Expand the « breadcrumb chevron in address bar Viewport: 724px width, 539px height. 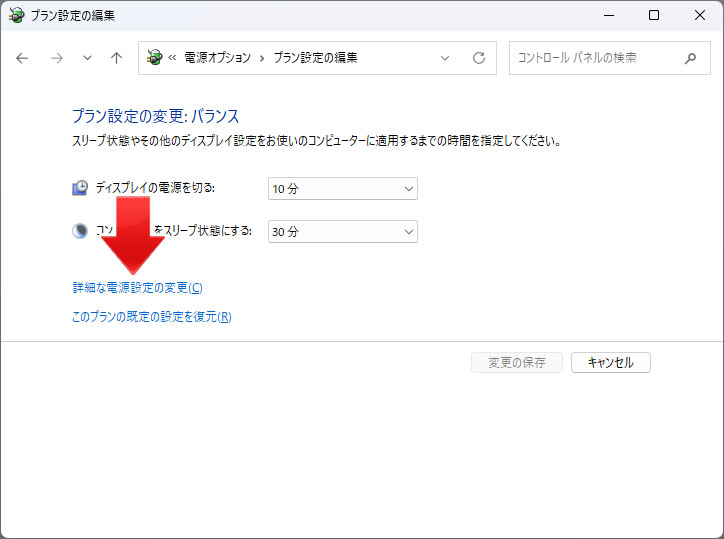172,58
